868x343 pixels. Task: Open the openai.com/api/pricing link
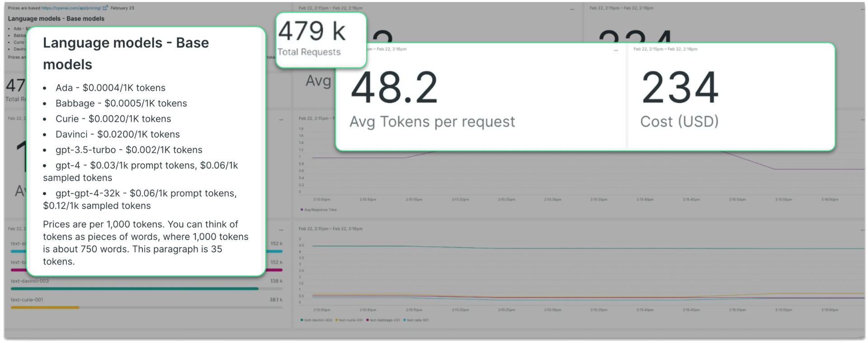coord(71,8)
